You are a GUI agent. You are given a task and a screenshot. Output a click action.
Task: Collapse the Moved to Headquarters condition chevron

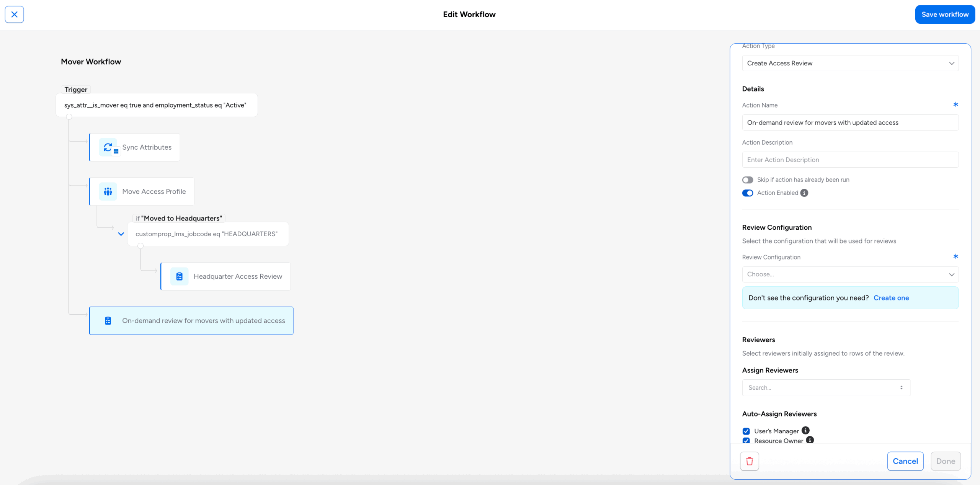click(121, 234)
